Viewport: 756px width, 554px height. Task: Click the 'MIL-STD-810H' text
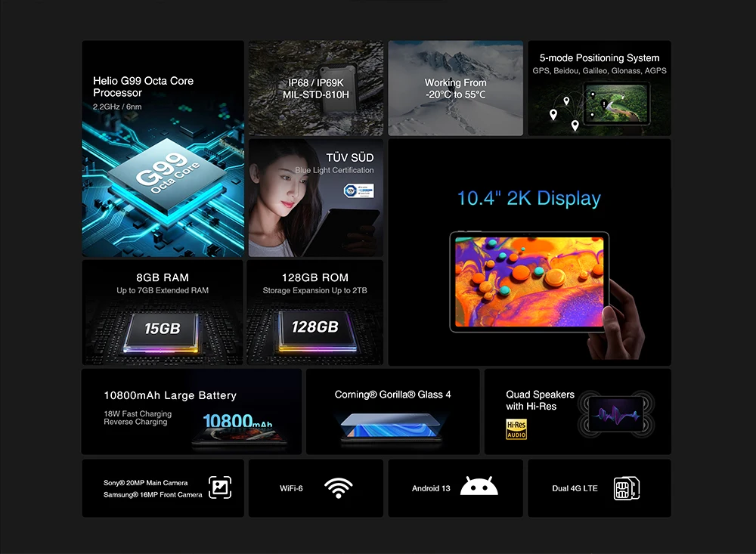click(x=316, y=95)
